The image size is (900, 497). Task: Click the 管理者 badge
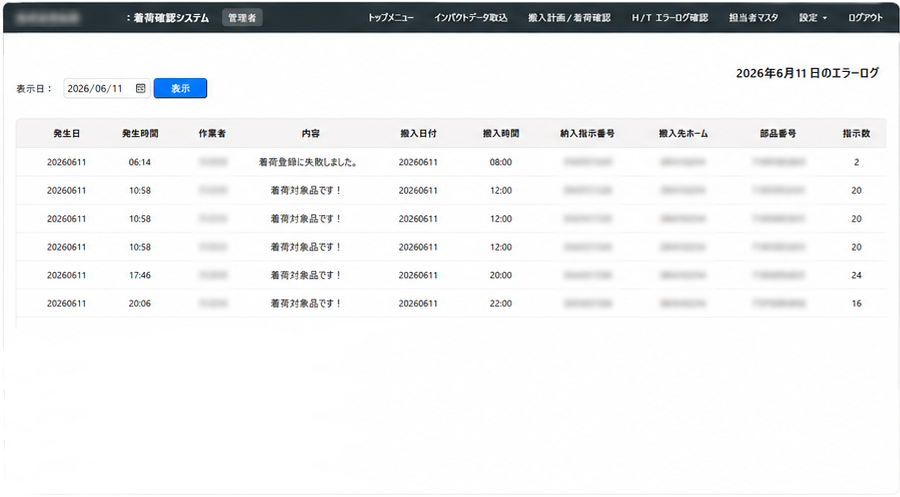pyautogui.click(x=242, y=18)
